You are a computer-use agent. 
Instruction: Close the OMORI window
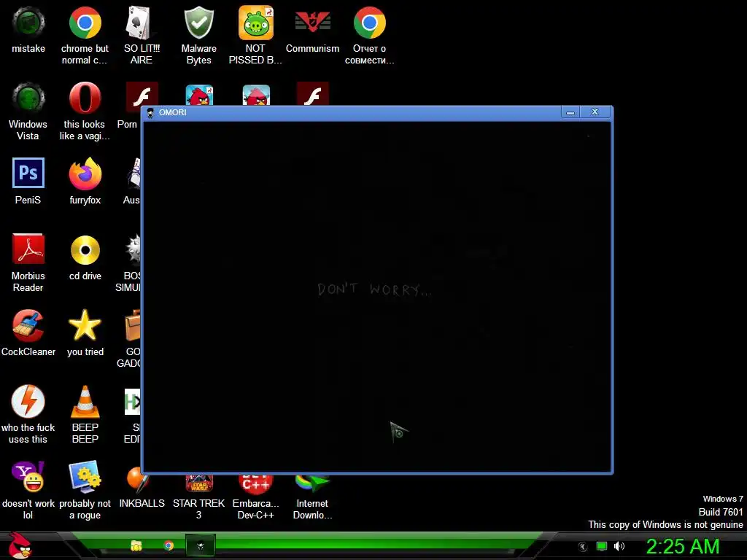point(595,112)
